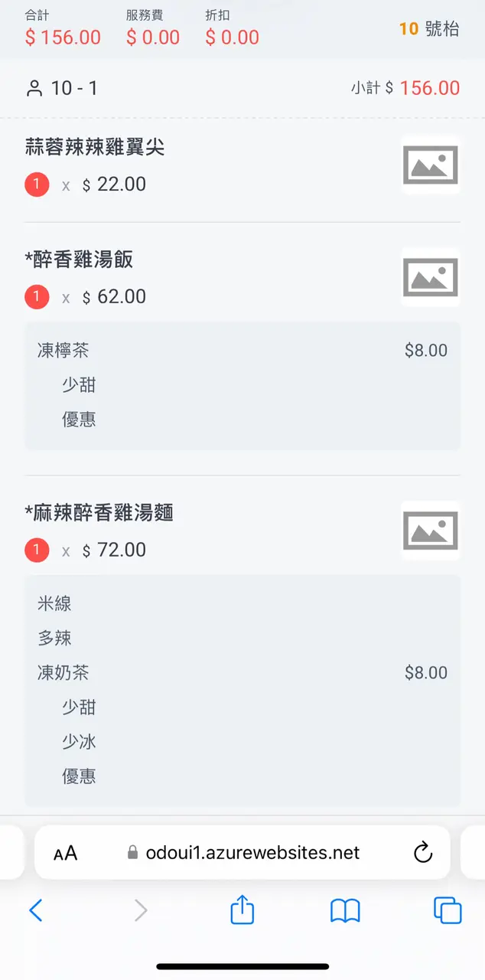Screen dimensions: 485x980
Task: Reload the page in address bar
Action: click(x=423, y=853)
